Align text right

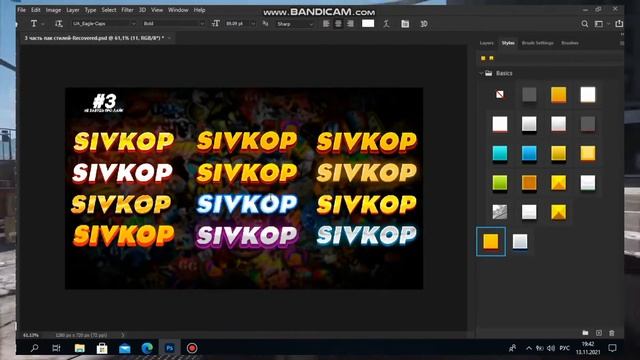pyautogui.click(x=350, y=24)
